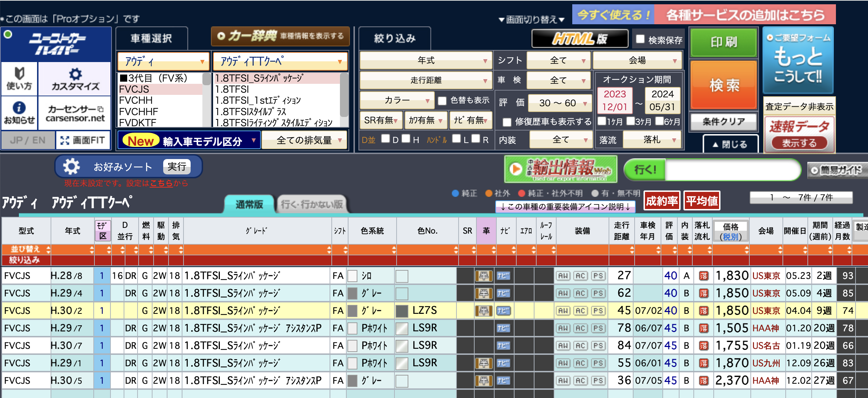Open the カスタマイズ gear icon
868x398 pixels.
75,79
